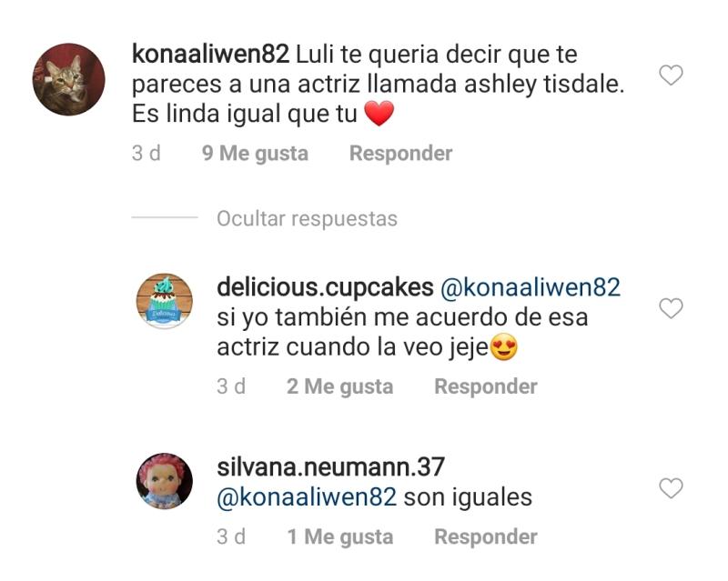Open konaaliwen82's cat profile picture
Viewport: 728px width, 581px height.
point(69,79)
